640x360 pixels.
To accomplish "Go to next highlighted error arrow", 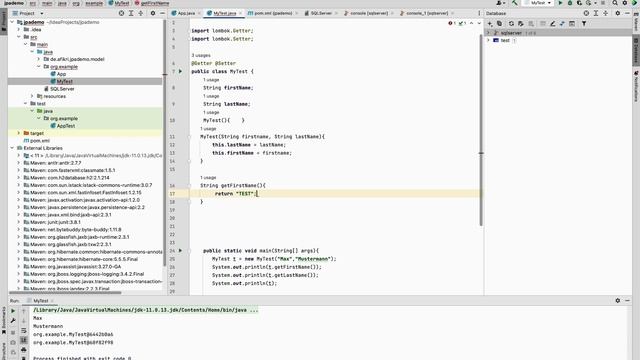I will coord(479,23).
